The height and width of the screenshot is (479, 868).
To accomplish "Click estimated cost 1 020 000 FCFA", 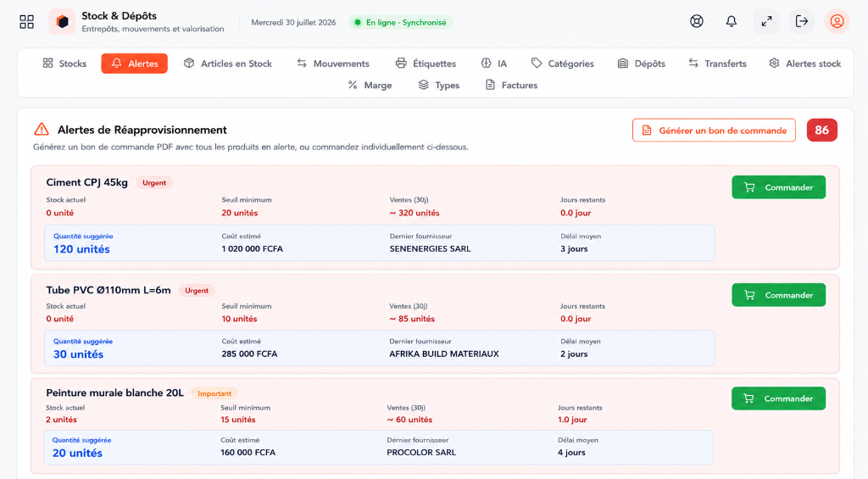I will click(253, 248).
